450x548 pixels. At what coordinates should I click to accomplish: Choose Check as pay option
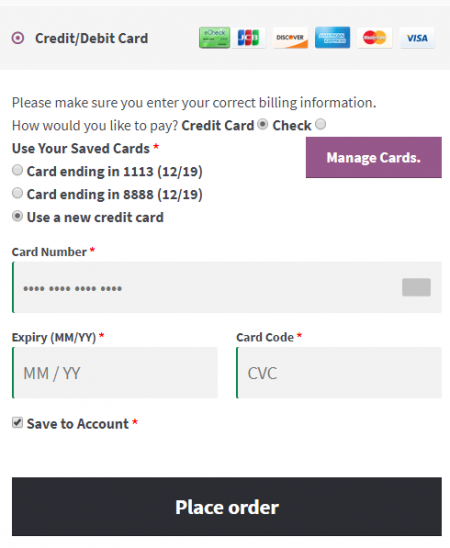point(320,124)
